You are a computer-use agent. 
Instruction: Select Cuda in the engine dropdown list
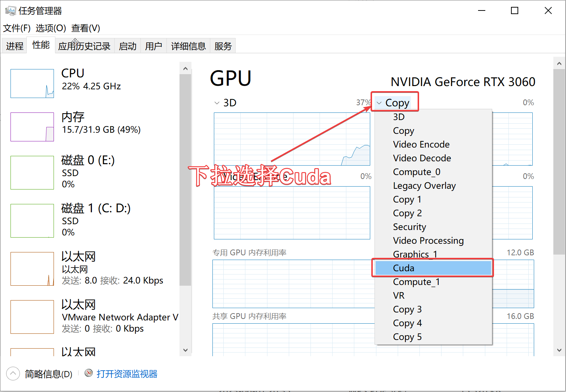(434, 268)
